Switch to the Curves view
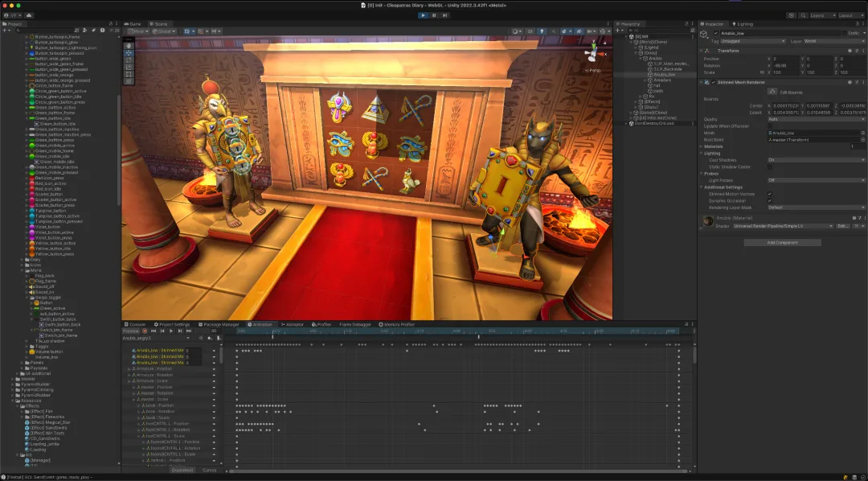The height and width of the screenshot is (481, 868). point(210,470)
